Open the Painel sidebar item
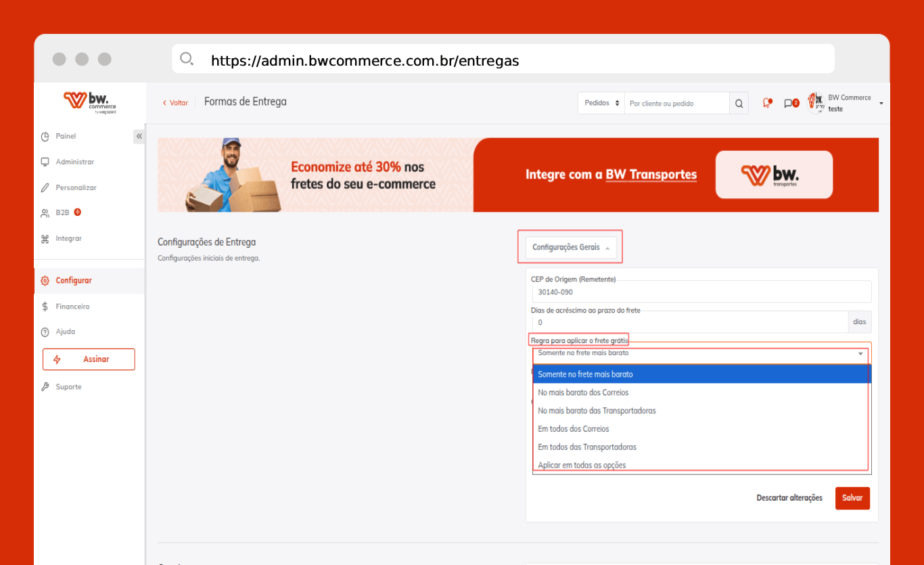Screen dimensions: 924x565 click(66, 136)
